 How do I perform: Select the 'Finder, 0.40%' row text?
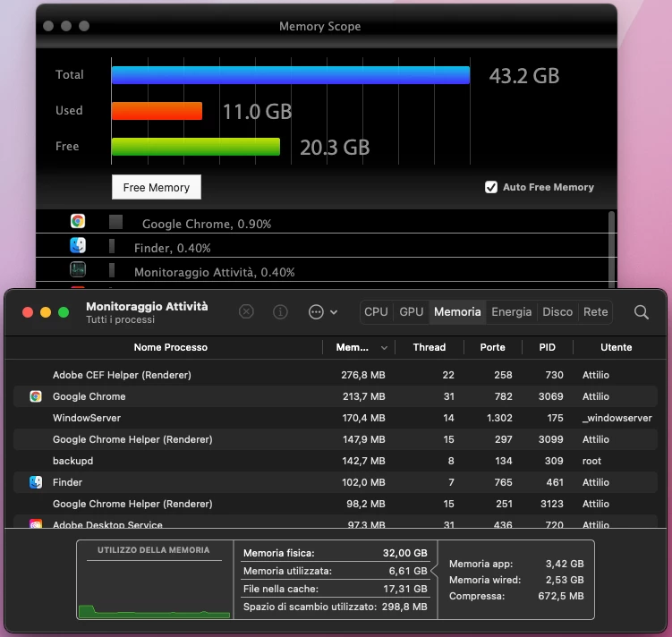173,248
